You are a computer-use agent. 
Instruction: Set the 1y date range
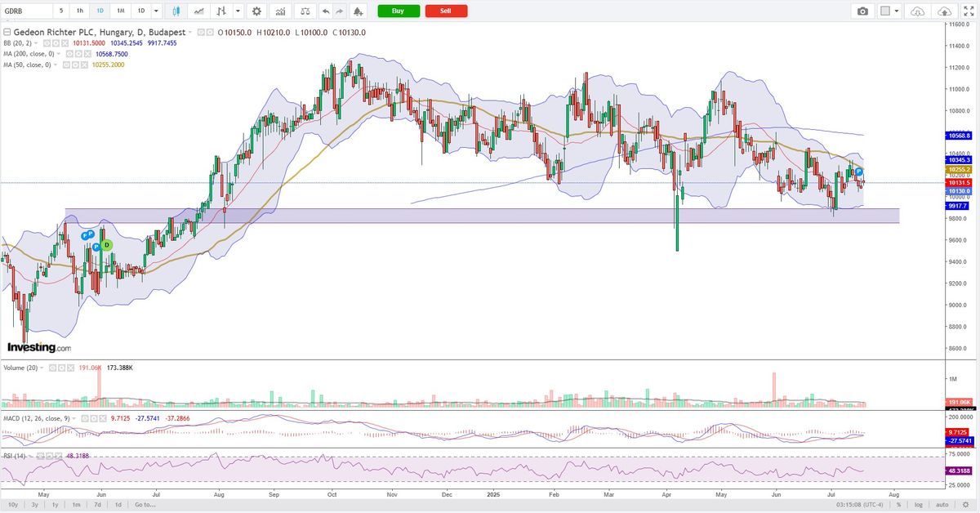coord(55,505)
